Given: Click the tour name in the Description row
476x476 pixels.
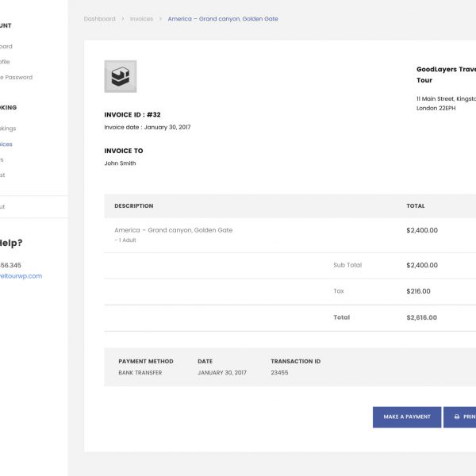Looking at the screenshot, I should click(x=173, y=230).
